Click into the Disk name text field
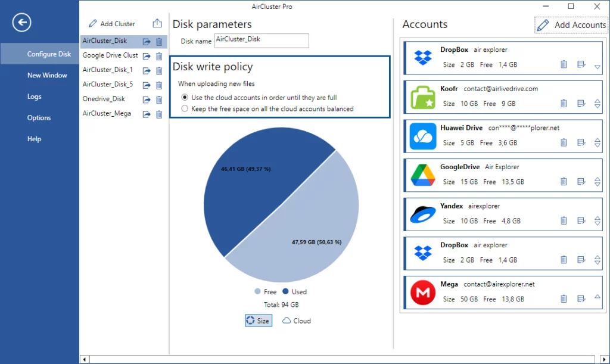This screenshot has width=610, height=364. (262, 41)
